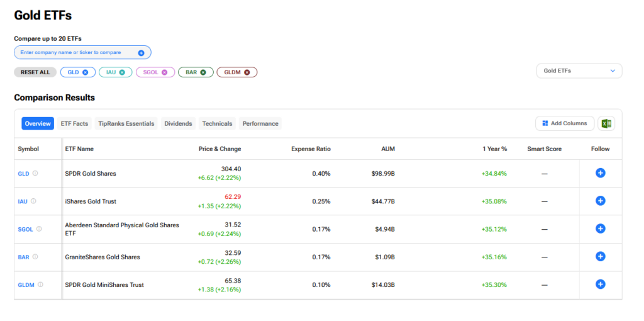This screenshot has width=644, height=321.
Task: Switch to the ETF Facts tab
Action: tap(74, 123)
